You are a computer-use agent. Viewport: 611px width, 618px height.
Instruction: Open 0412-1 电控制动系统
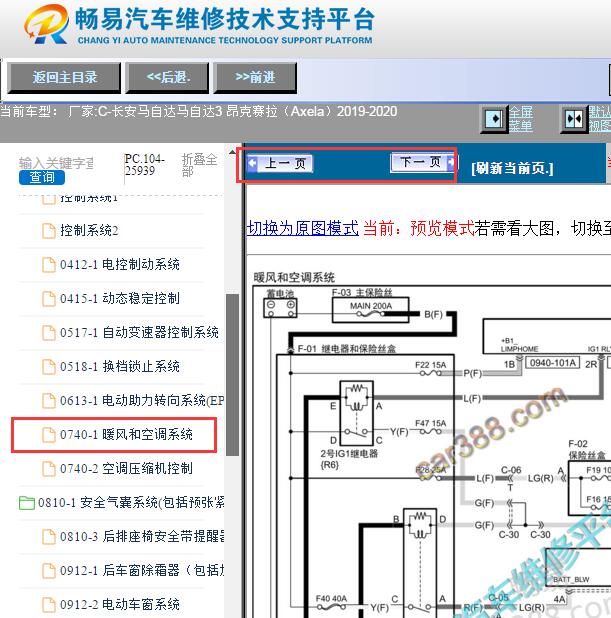pos(120,264)
